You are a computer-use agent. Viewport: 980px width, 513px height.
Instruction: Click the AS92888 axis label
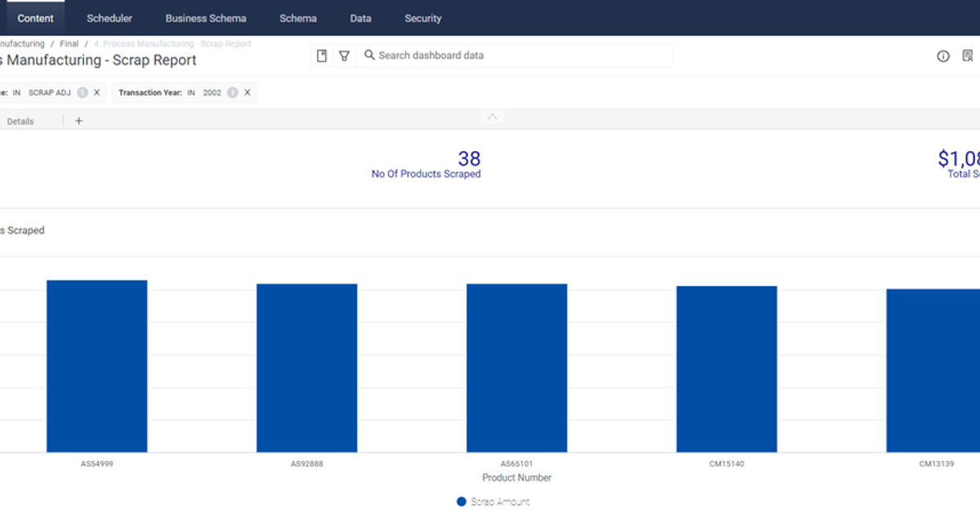307,464
